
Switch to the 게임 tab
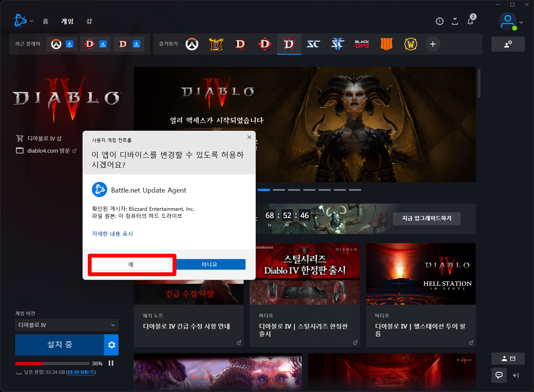click(67, 21)
